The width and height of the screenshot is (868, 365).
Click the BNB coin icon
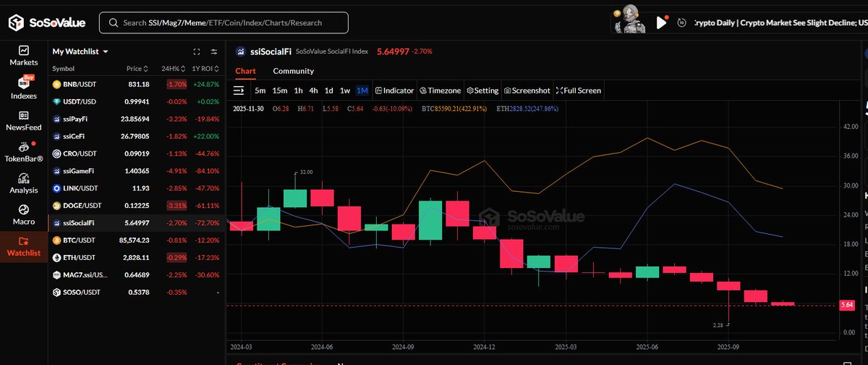pyautogui.click(x=56, y=85)
